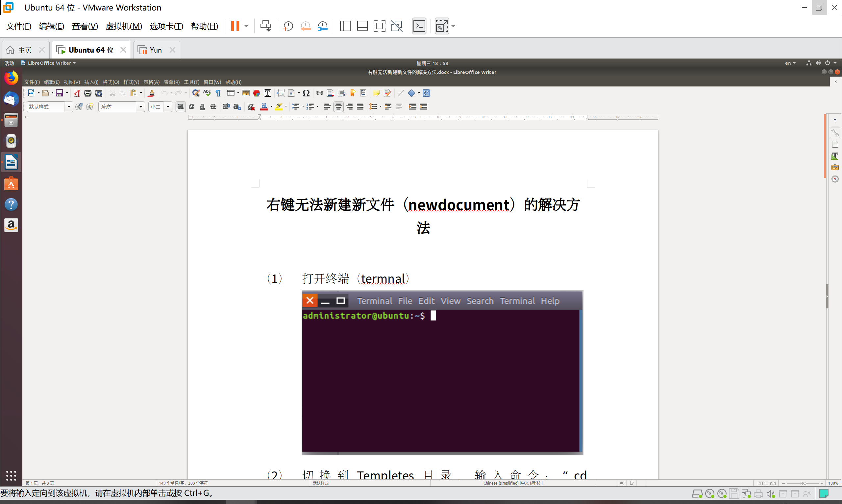Toggle strikethrough formatting

pyautogui.click(x=213, y=107)
